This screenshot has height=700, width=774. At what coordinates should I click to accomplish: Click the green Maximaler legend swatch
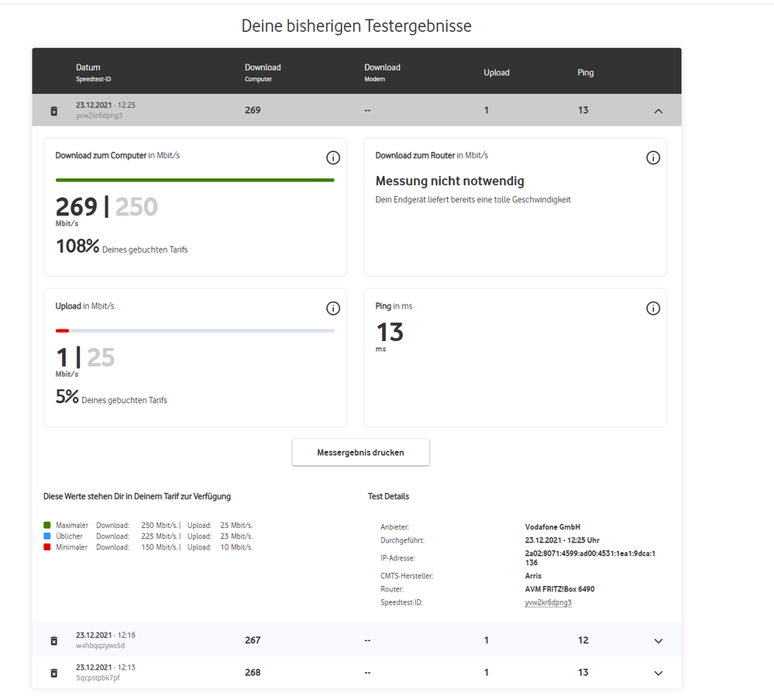pyautogui.click(x=47, y=525)
